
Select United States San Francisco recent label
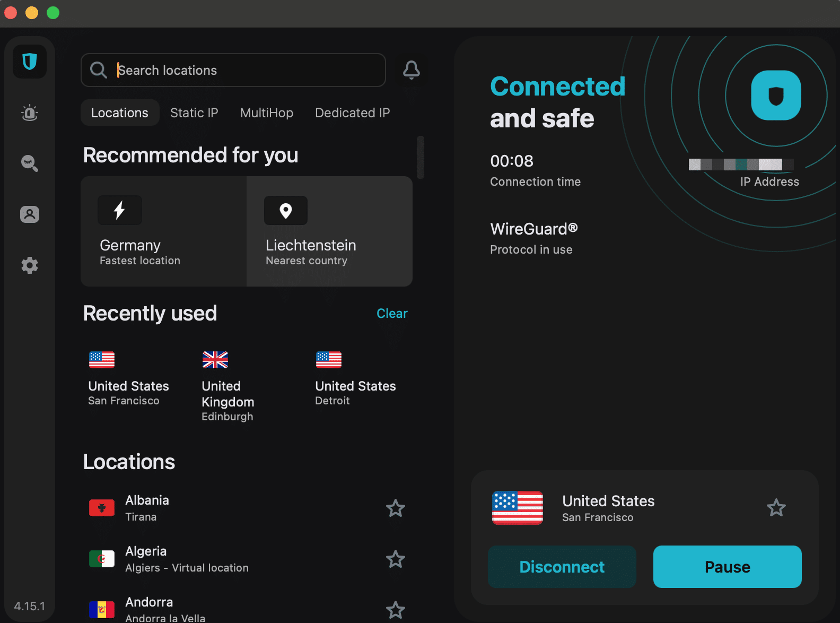pyautogui.click(x=129, y=393)
